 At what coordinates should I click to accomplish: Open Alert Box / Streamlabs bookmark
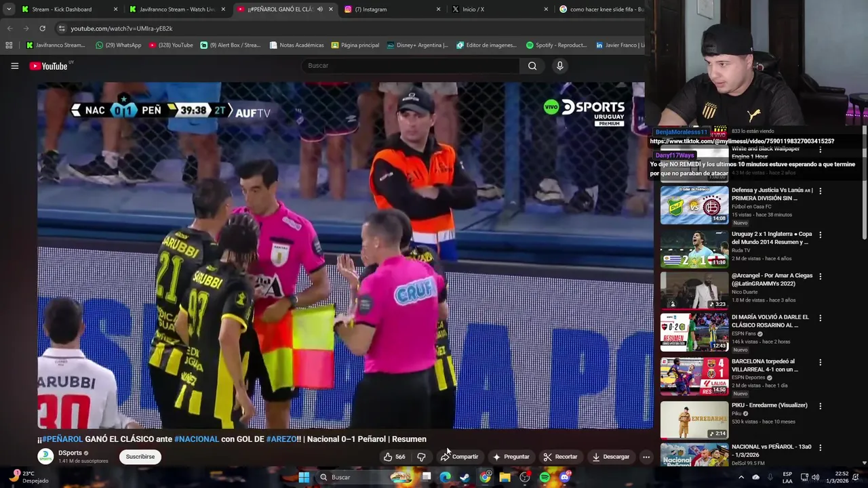pyautogui.click(x=231, y=45)
